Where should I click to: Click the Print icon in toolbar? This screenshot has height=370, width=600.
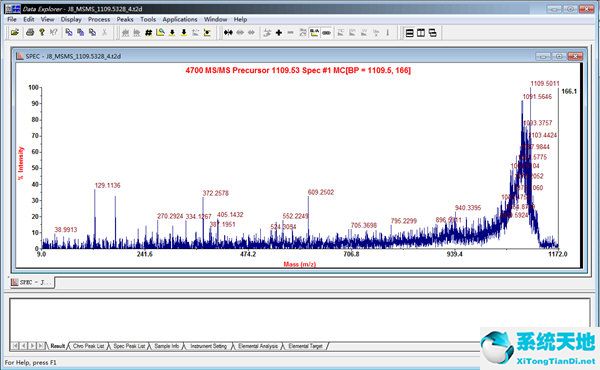tap(30, 33)
